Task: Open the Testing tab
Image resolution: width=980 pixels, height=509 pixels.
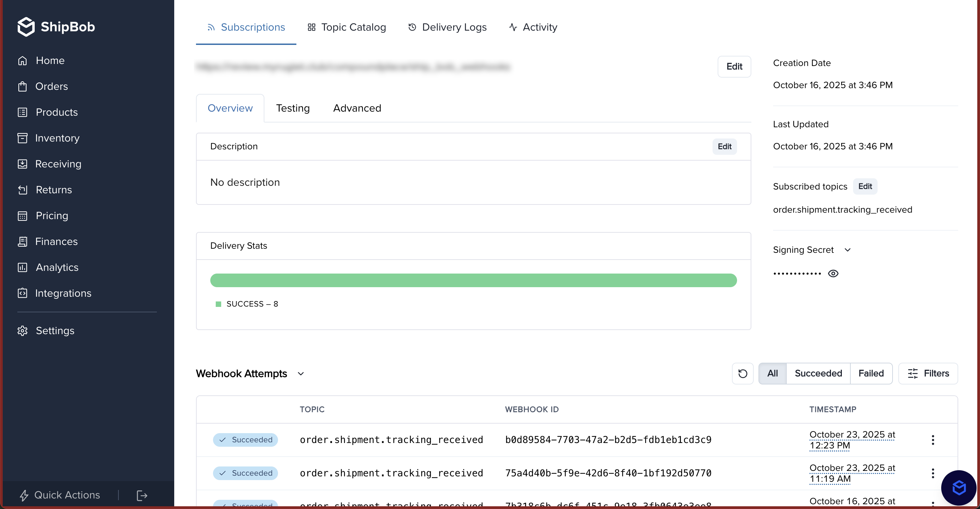Action: click(293, 108)
